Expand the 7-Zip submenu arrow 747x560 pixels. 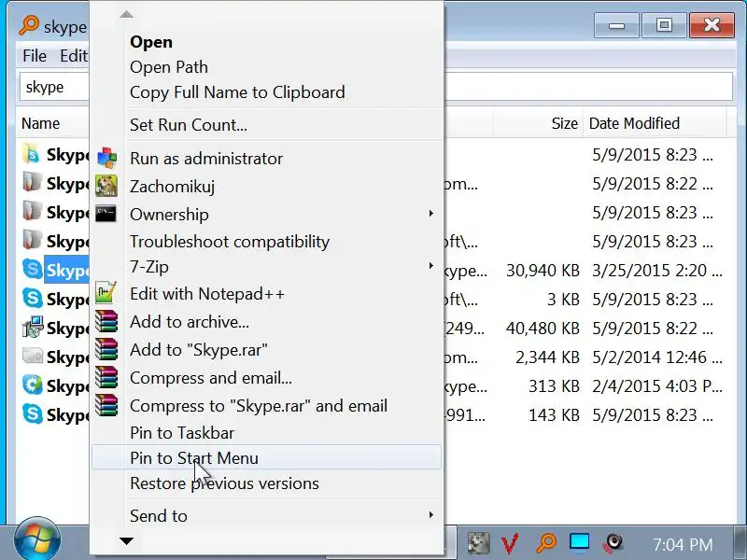430,266
